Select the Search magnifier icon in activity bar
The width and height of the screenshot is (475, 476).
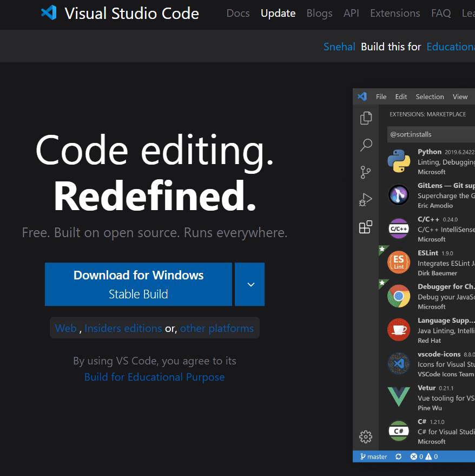point(366,145)
